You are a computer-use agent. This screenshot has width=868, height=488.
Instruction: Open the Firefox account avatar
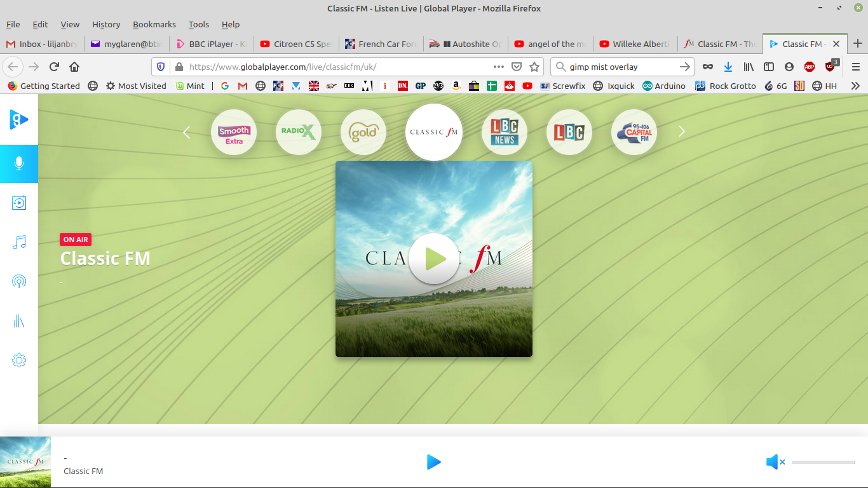pyautogui.click(x=789, y=67)
